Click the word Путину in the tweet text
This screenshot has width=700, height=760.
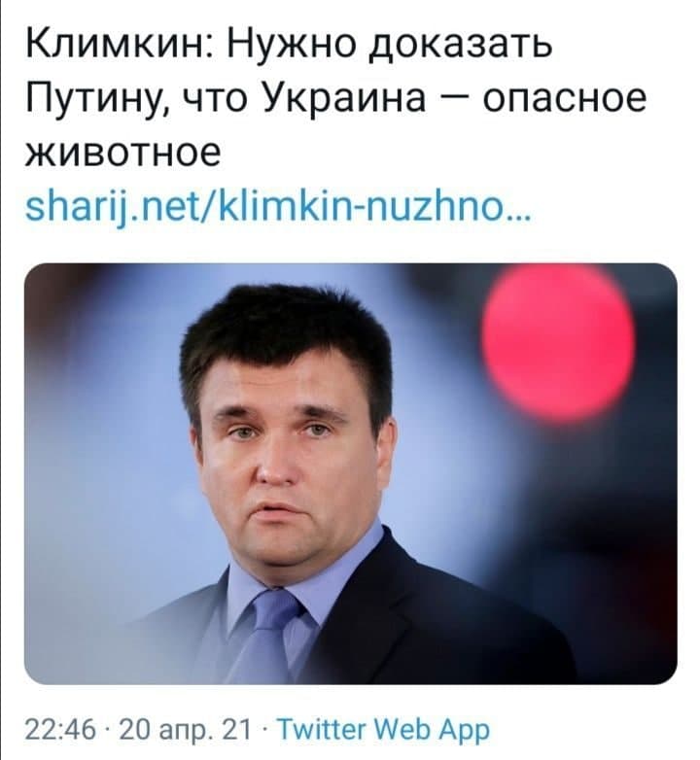pyautogui.click(x=97, y=97)
